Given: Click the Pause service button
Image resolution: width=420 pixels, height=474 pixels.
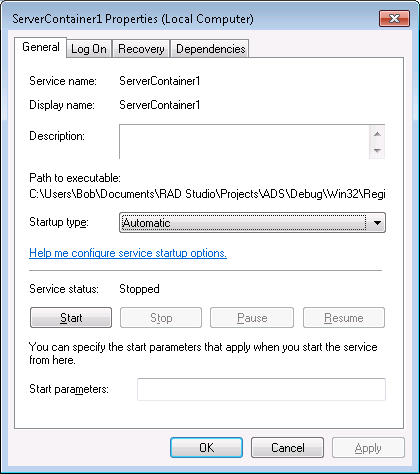Looking at the screenshot, I should [x=252, y=318].
